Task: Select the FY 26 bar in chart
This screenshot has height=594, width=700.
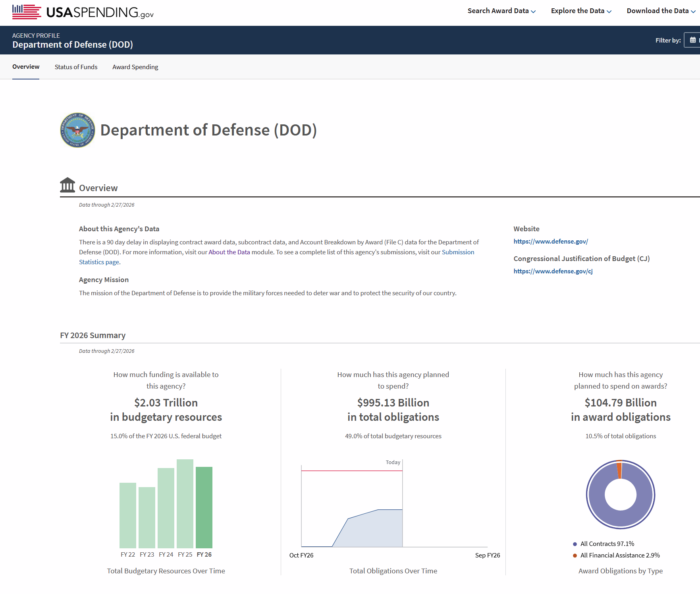Action: pos(204,507)
